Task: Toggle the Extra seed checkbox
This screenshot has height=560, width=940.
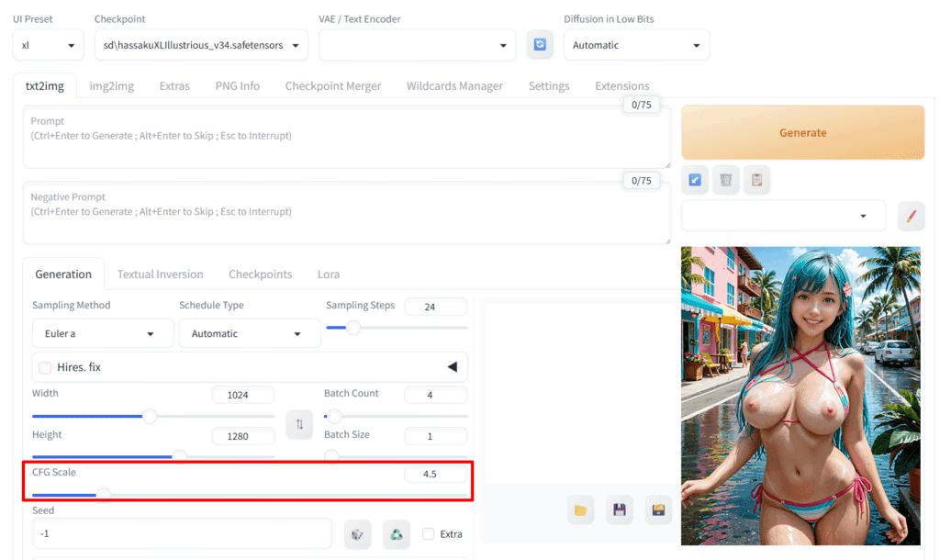Action: tap(428, 533)
